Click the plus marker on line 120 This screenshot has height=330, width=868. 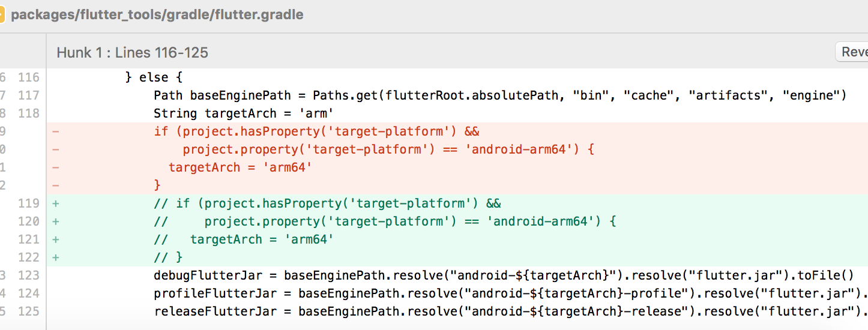[x=56, y=221]
